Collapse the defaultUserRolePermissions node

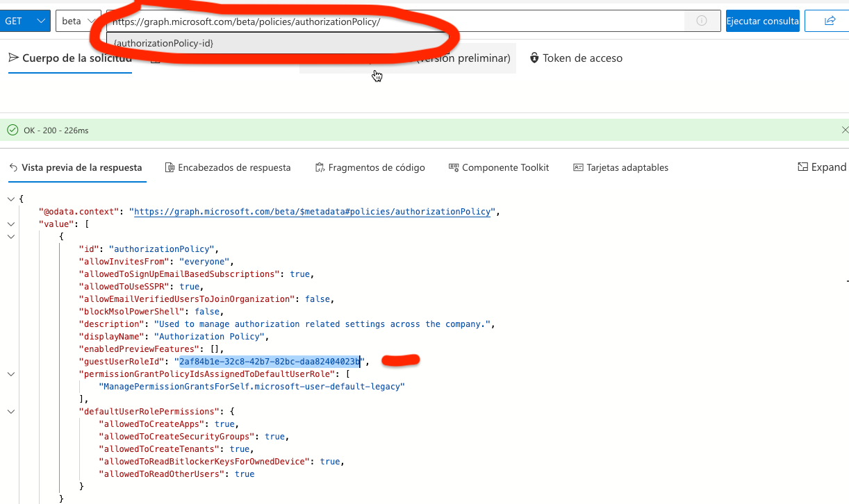click(x=10, y=412)
